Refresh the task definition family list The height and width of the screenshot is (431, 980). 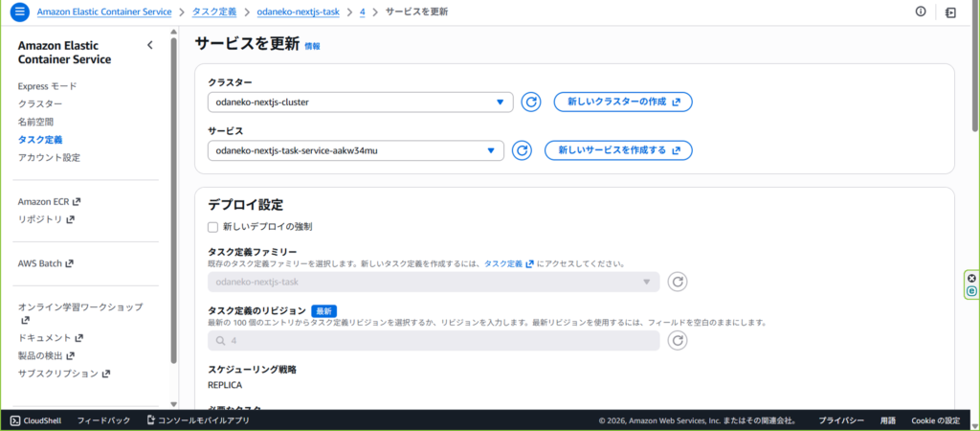[677, 282]
